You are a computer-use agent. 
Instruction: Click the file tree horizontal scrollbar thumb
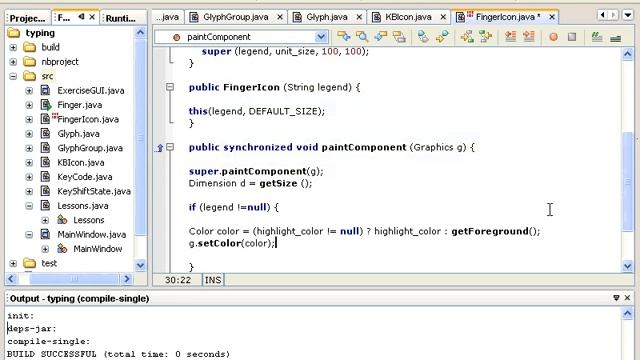[74, 279]
